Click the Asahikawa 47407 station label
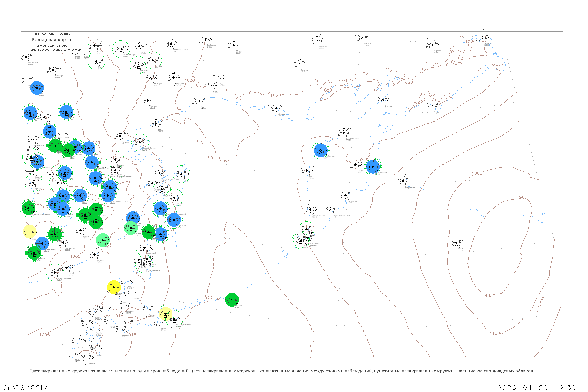 [x=130, y=311]
